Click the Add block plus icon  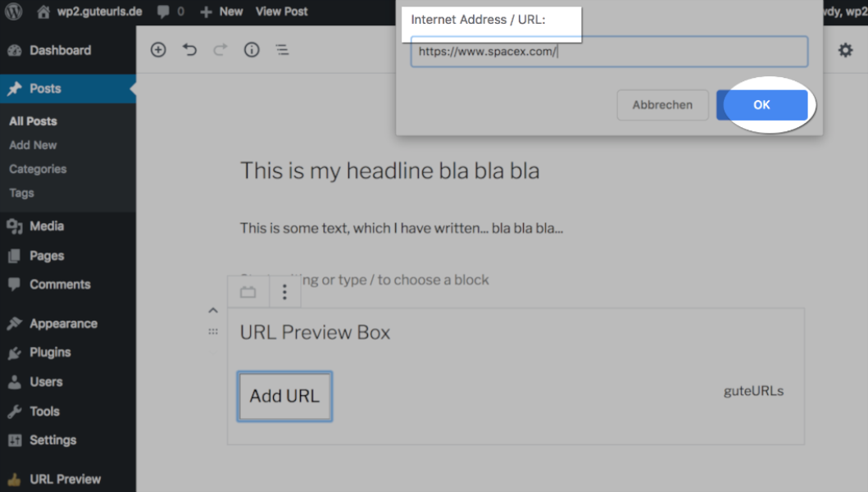tap(158, 50)
